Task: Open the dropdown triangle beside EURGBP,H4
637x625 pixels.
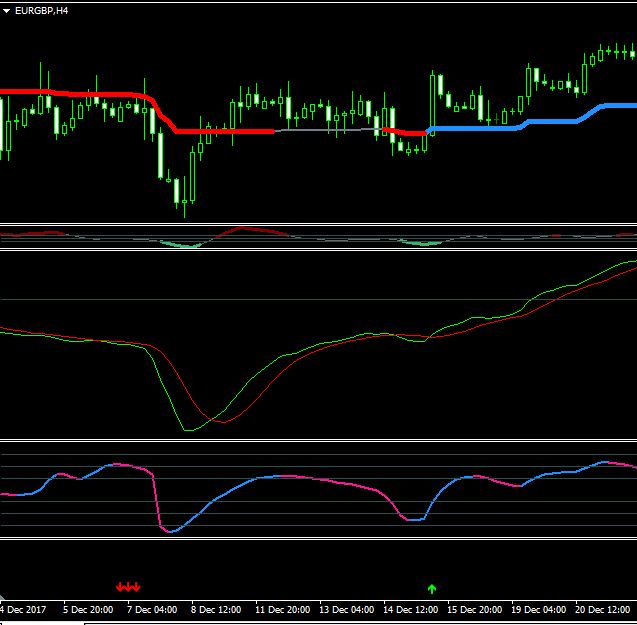Action: tap(6, 11)
